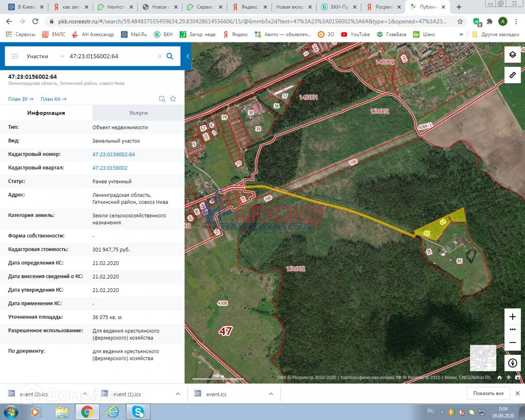Open the Другие закладки folder
This screenshot has width=525, height=420.
[495, 34]
